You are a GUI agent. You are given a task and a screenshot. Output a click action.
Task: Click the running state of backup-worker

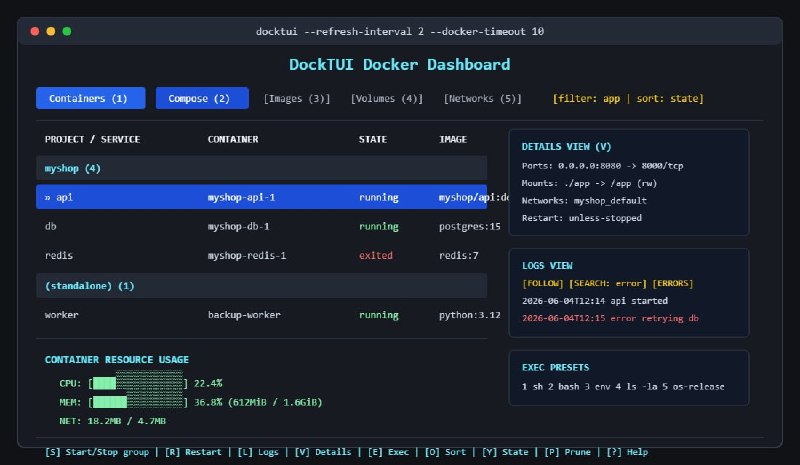click(379, 315)
